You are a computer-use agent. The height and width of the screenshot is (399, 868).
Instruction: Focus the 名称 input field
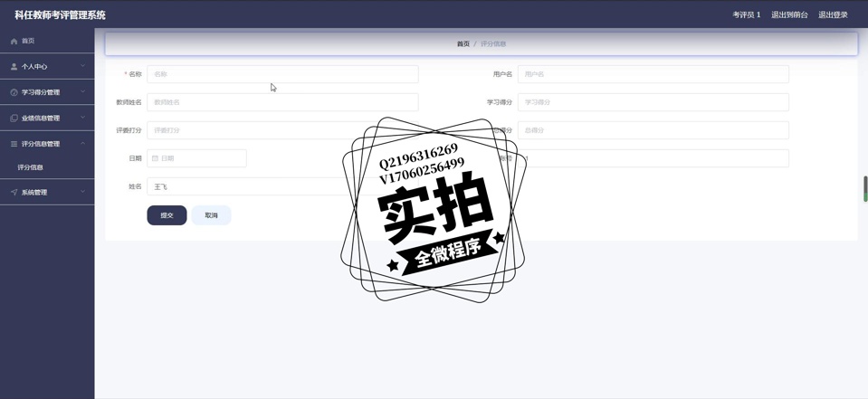[282, 74]
